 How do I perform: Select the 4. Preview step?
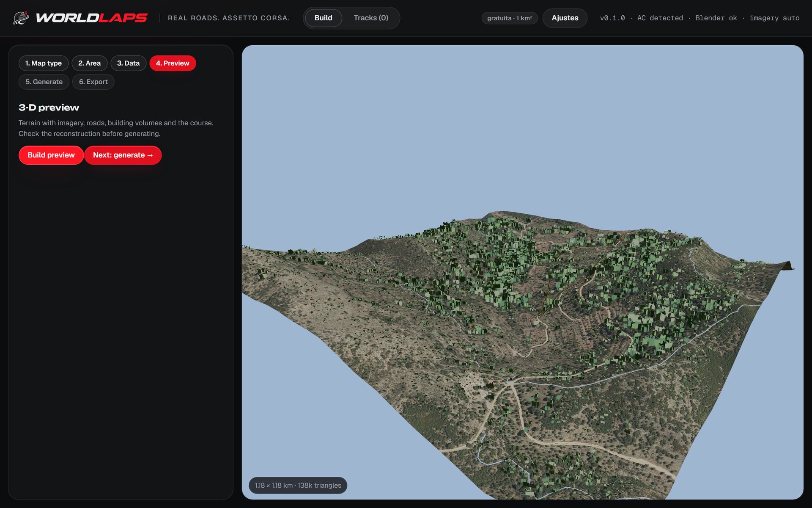click(x=173, y=63)
